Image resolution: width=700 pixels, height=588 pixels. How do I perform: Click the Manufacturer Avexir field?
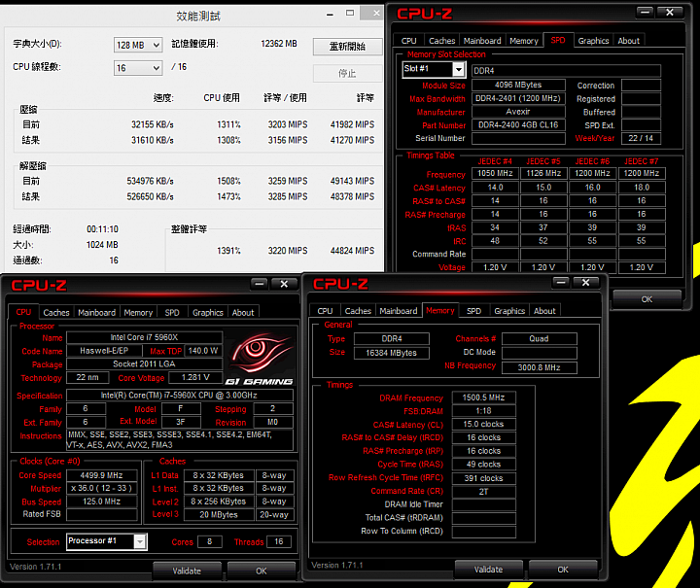tap(518, 112)
